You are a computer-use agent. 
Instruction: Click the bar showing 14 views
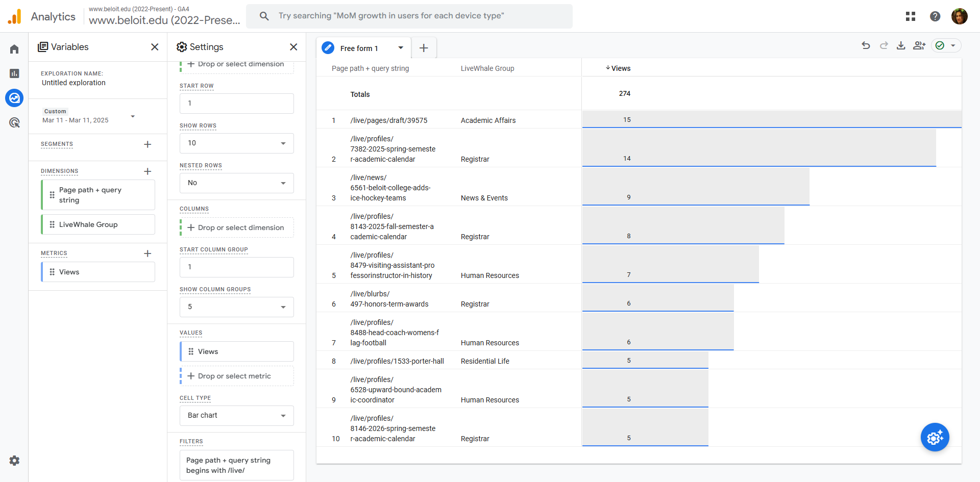pos(759,148)
